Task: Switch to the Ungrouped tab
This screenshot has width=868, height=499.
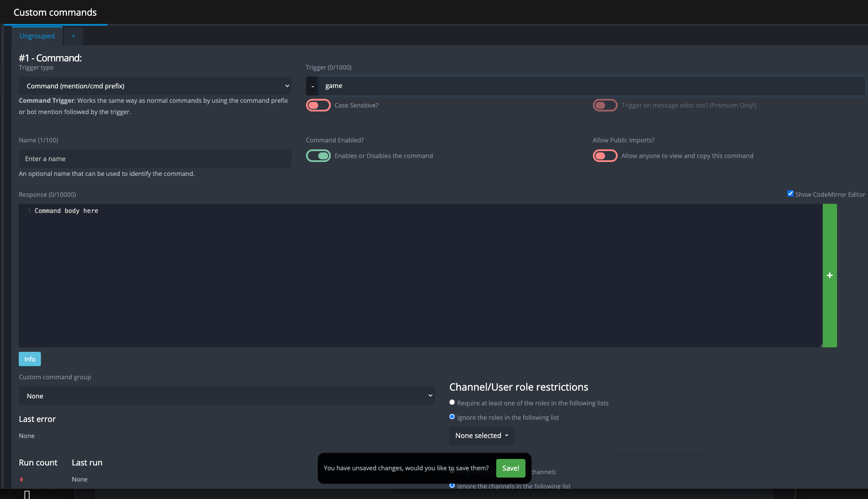Action: (37, 36)
